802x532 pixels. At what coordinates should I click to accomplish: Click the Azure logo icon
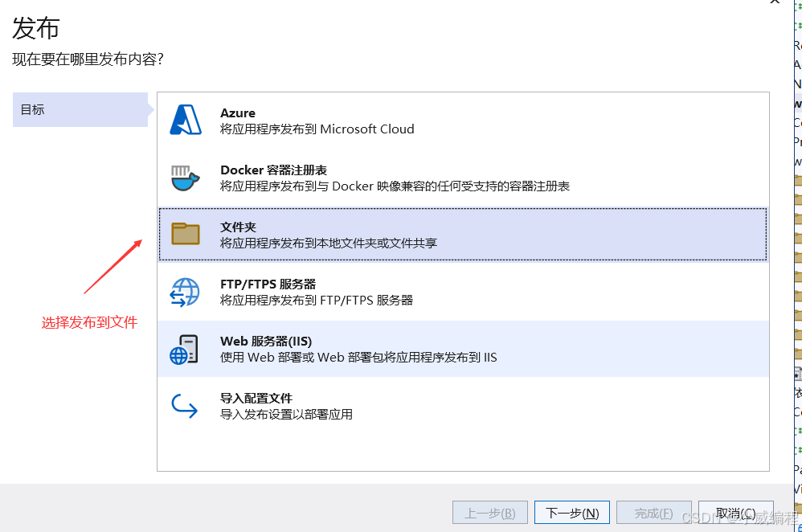click(x=185, y=120)
